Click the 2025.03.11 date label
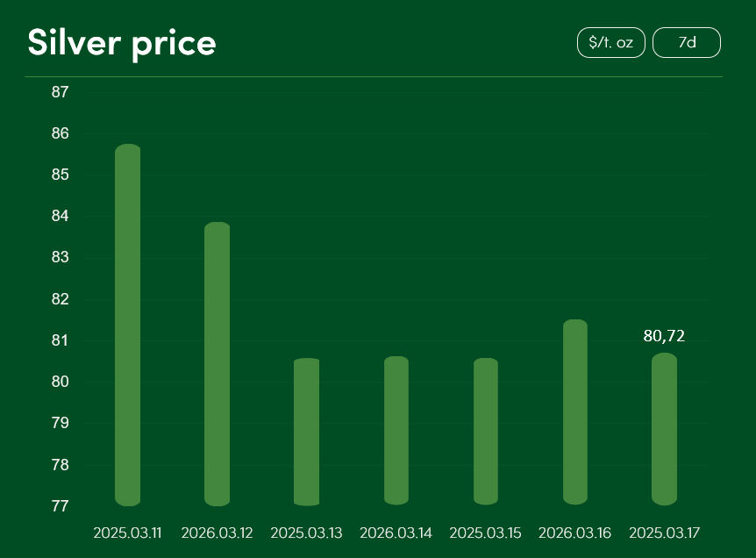The width and height of the screenshot is (756, 558). click(x=127, y=533)
